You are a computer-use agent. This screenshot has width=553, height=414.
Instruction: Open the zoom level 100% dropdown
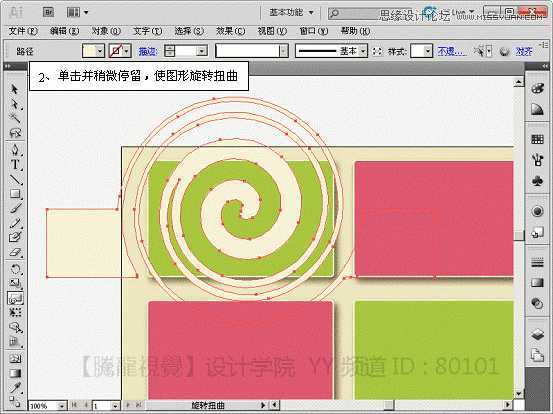pyautogui.click(x=62, y=406)
